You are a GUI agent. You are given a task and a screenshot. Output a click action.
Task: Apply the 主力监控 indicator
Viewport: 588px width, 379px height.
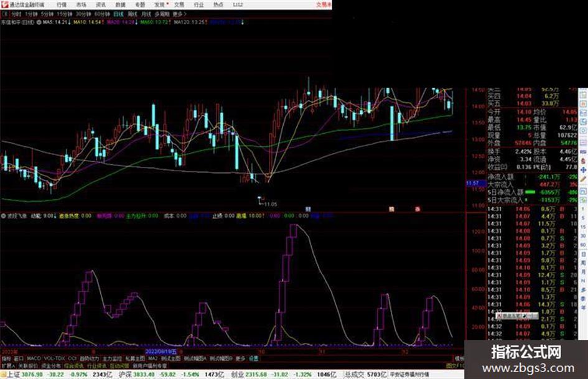coord(112,358)
